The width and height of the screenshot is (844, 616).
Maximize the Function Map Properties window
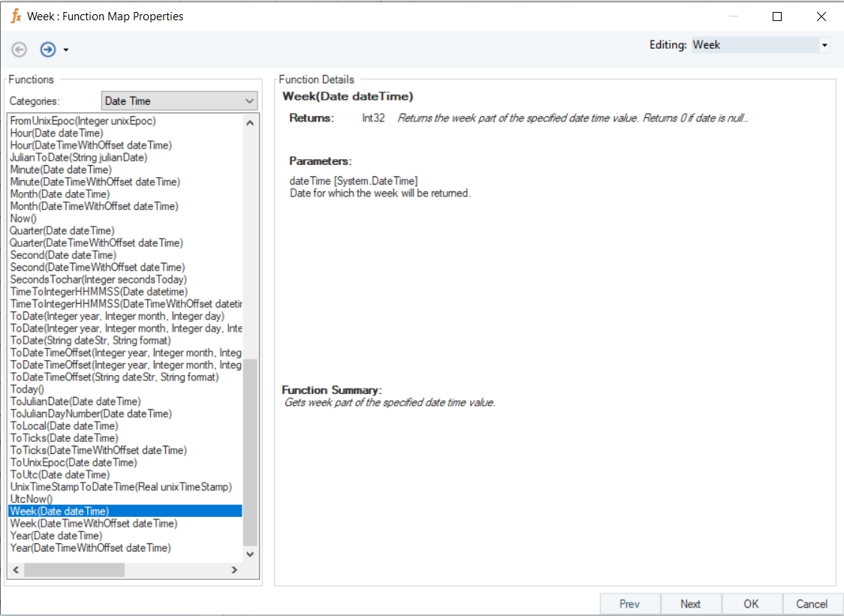coord(777,16)
